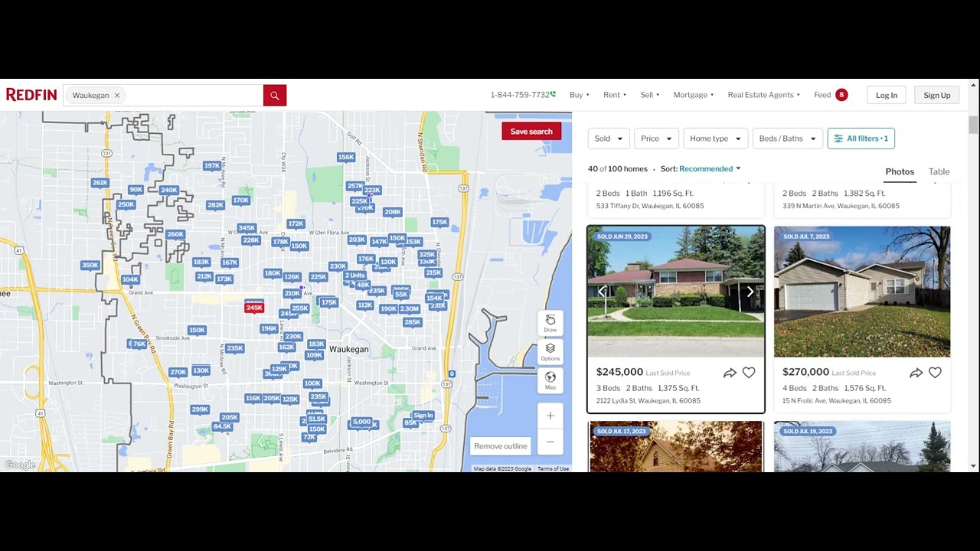Change Sort from Recommended
980x551 pixels.
[710, 169]
